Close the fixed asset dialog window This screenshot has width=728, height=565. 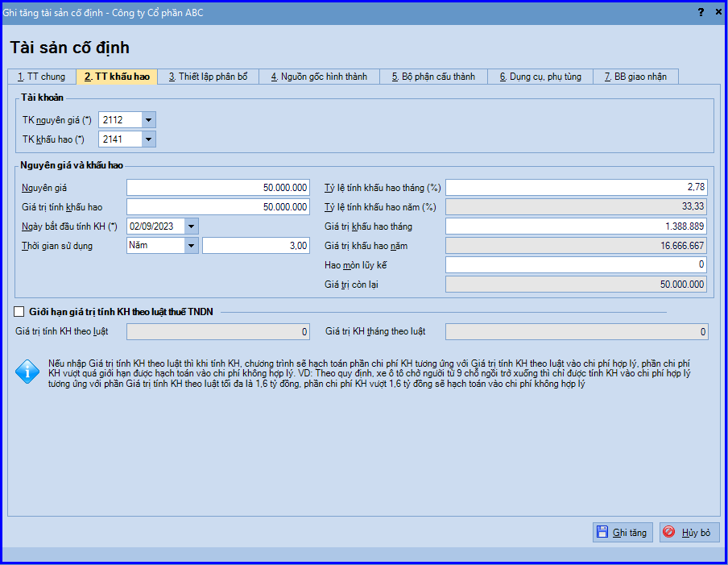(718, 12)
